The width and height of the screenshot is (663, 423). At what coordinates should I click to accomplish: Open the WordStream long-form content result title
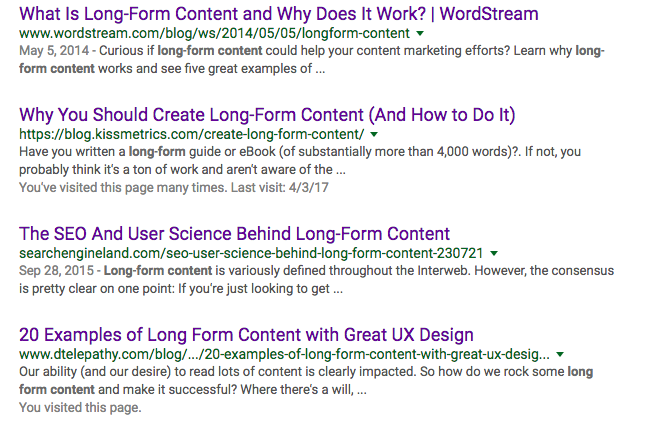279,14
